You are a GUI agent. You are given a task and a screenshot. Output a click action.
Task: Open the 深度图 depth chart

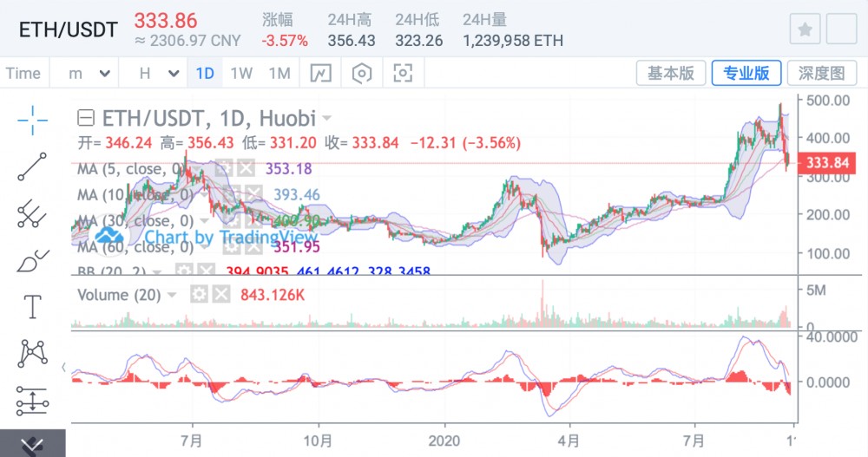click(x=821, y=74)
